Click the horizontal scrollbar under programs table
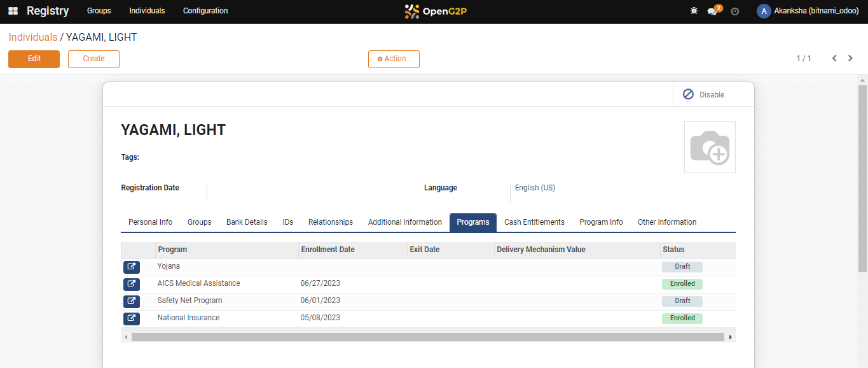 [427, 337]
